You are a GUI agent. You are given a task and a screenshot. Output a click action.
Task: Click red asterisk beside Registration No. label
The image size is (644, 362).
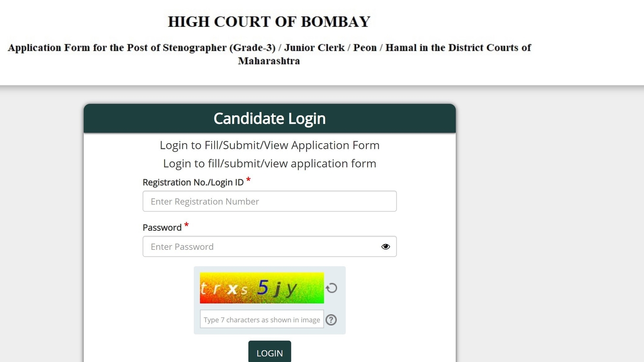[248, 179]
